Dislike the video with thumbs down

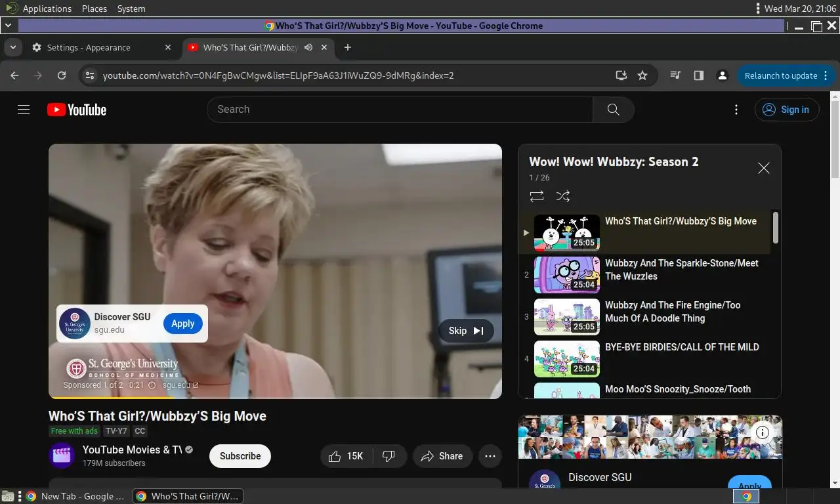click(389, 456)
